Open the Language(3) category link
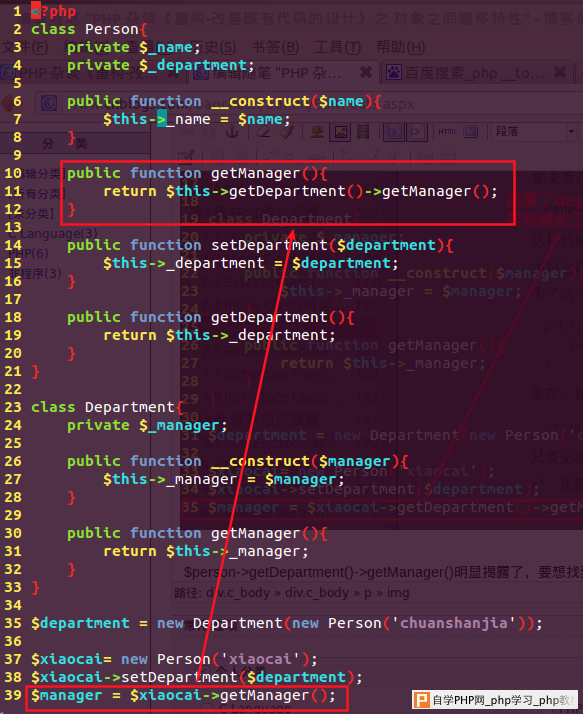The width and height of the screenshot is (583, 714). pos(58,234)
